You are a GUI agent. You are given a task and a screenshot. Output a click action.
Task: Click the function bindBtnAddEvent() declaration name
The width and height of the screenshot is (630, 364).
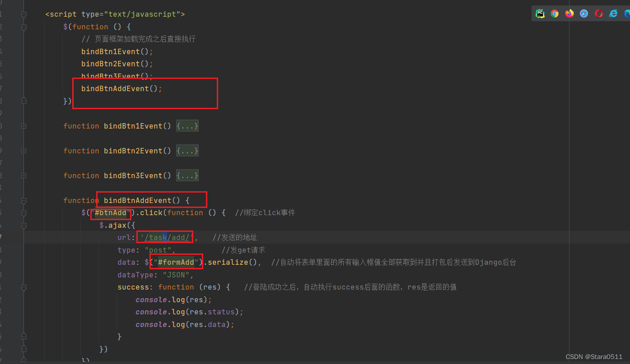click(137, 201)
